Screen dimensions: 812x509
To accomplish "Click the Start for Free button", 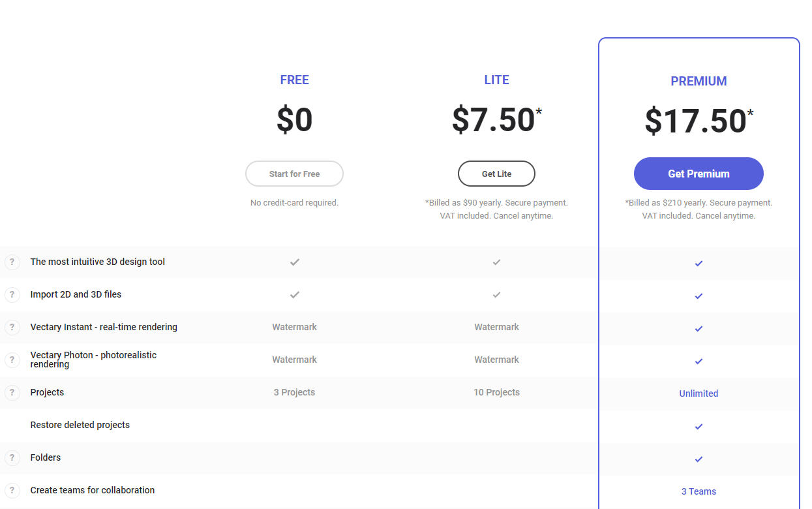I will (x=294, y=174).
